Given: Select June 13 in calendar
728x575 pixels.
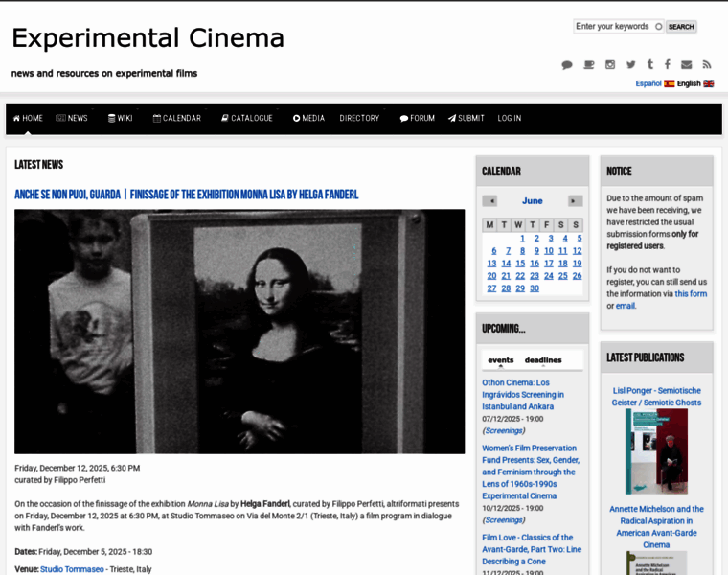Looking at the screenshot, I should point(491,264).
